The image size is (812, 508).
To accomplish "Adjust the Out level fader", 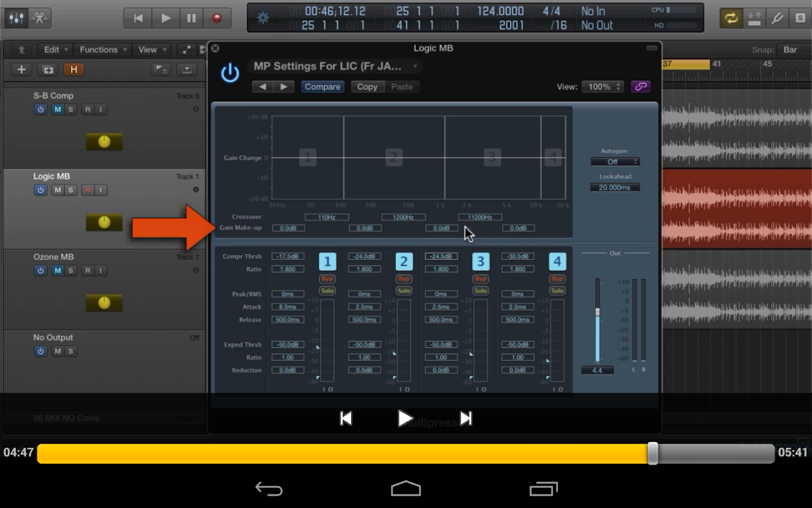I will click(597, 312).
